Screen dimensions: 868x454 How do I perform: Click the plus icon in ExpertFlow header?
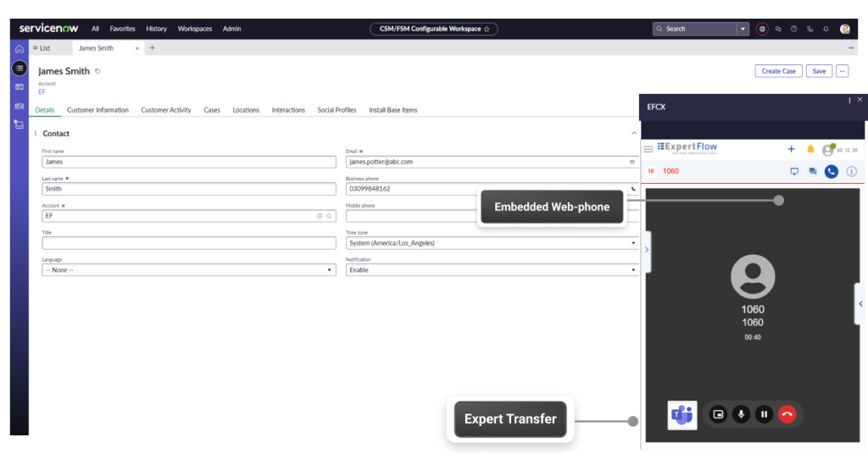(791, 149)
